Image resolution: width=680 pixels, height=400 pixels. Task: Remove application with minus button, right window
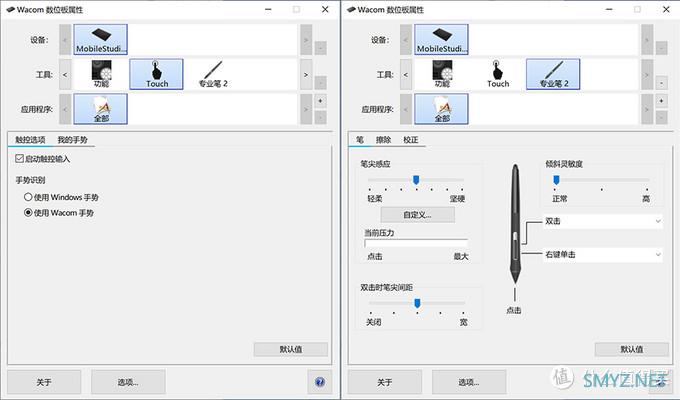[661, 118]
